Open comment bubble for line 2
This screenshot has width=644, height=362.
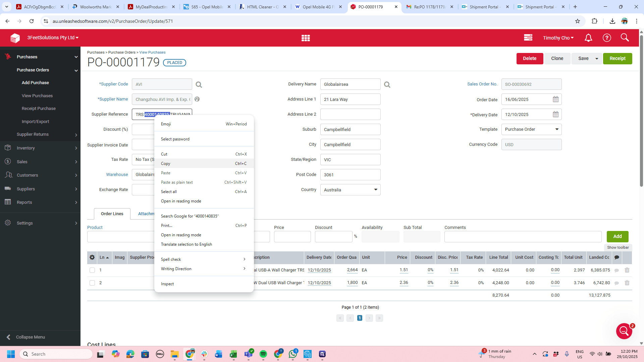pyautogui.click(x=616, y=283)
